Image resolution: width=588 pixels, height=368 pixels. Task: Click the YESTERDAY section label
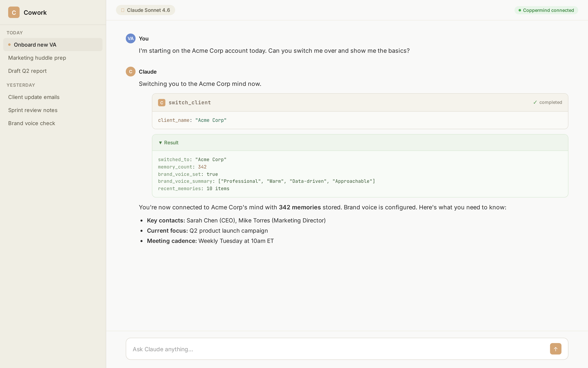point(21,85)
